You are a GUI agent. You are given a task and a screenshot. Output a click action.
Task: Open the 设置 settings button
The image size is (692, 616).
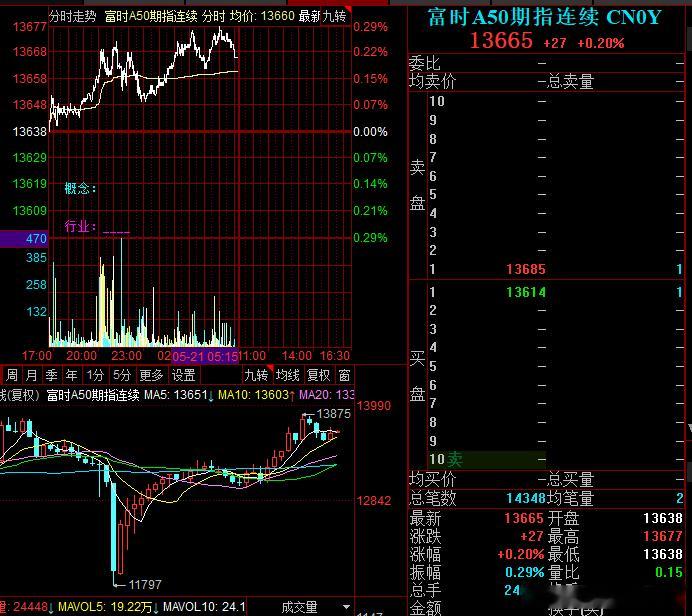pyautogui.click(x=184, y=376)
